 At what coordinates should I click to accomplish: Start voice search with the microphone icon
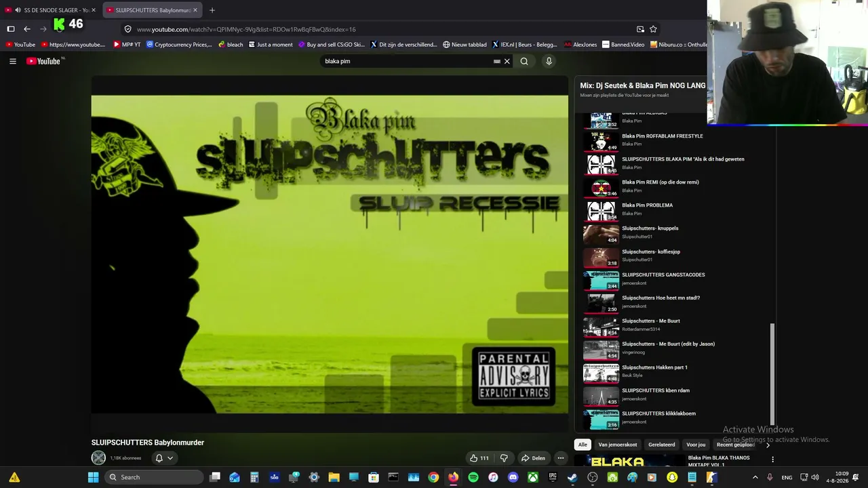pos(549,61)
